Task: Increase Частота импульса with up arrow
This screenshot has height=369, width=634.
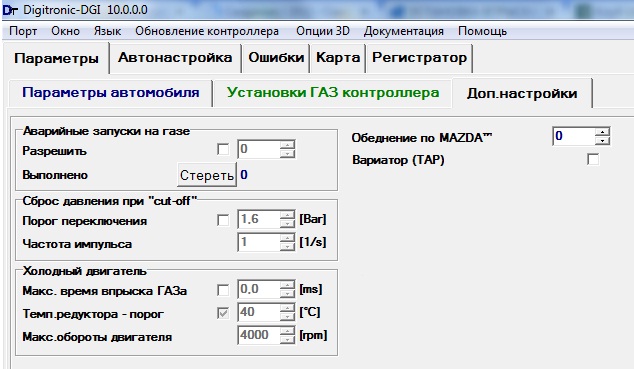Action: pos(287,238)
